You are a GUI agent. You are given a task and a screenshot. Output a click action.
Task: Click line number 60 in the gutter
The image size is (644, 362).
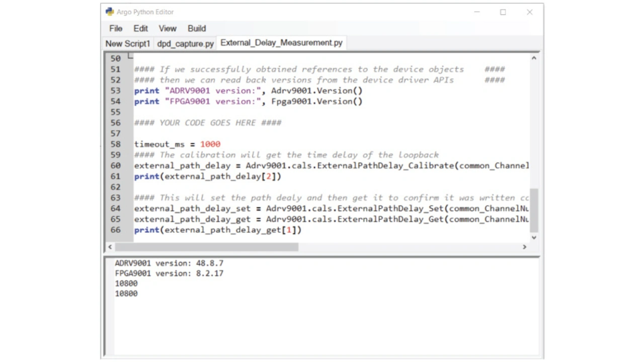116,165
